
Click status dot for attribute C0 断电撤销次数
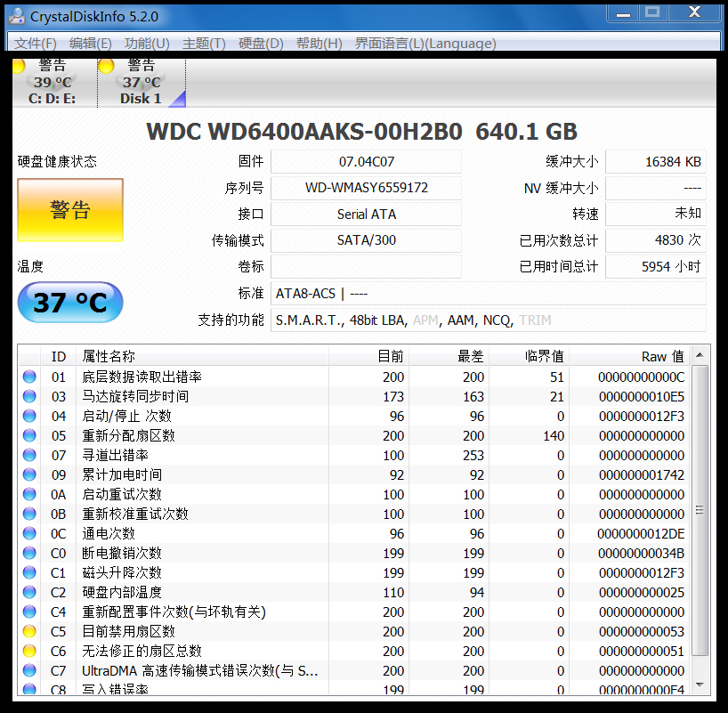[x=29, y=553]
